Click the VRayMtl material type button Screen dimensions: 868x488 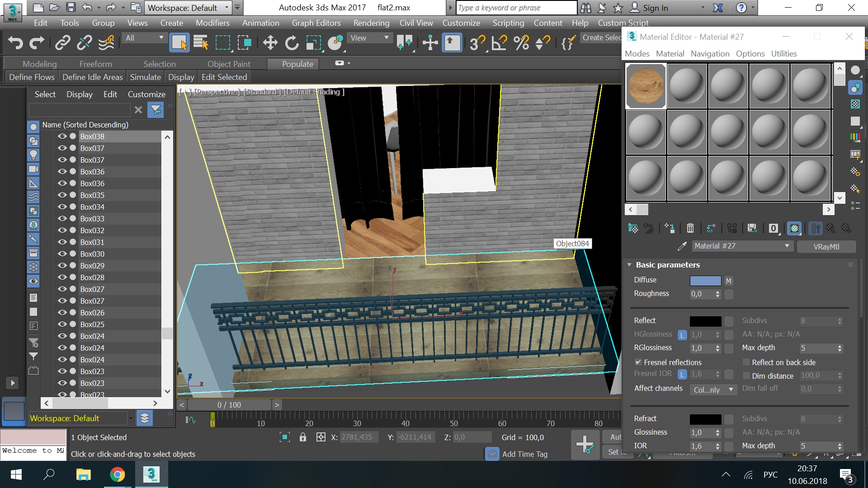(826, 247)
